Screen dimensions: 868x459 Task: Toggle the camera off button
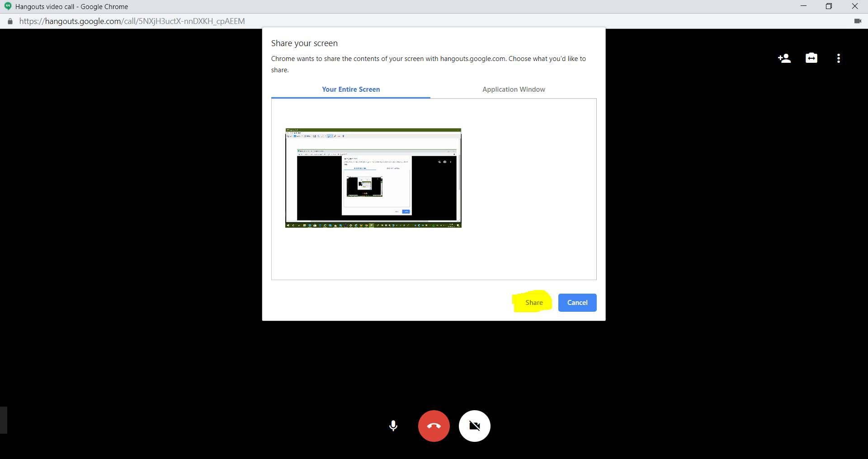click(475, 426)
